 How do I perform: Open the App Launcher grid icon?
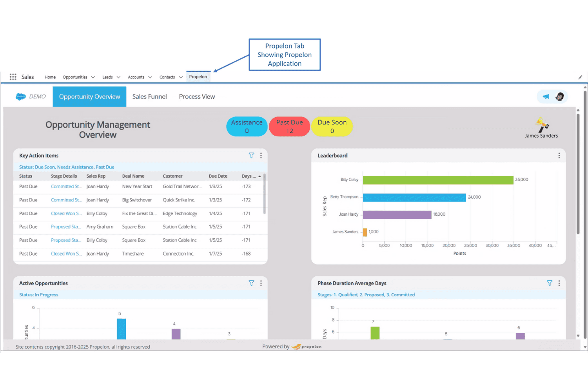[13, 77]
